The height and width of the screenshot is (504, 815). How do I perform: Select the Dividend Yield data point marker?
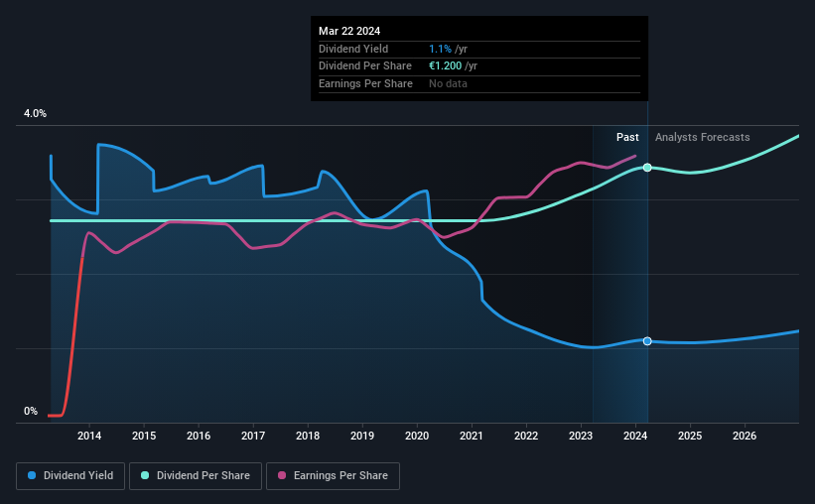(x=647, y=341)
